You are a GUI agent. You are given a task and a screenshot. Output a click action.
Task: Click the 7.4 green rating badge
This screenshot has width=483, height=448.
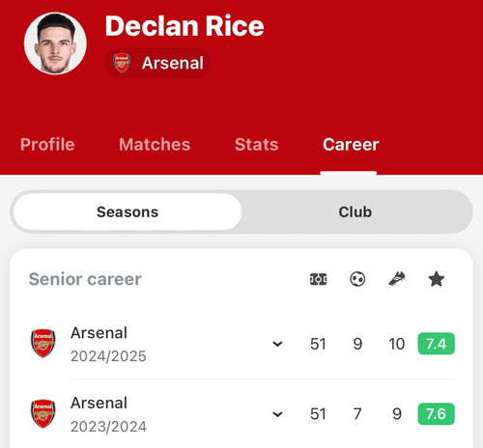point(436,344)
